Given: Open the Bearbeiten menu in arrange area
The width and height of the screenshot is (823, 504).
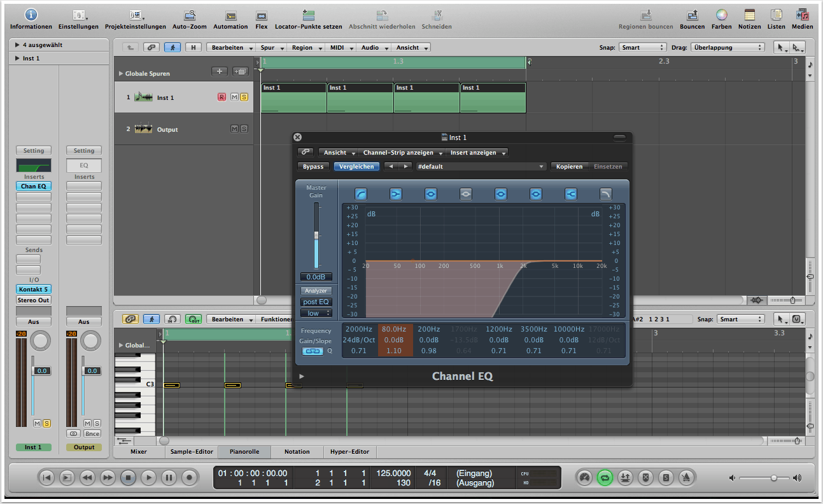Looking at the screenshot, I should pos(230,48).
